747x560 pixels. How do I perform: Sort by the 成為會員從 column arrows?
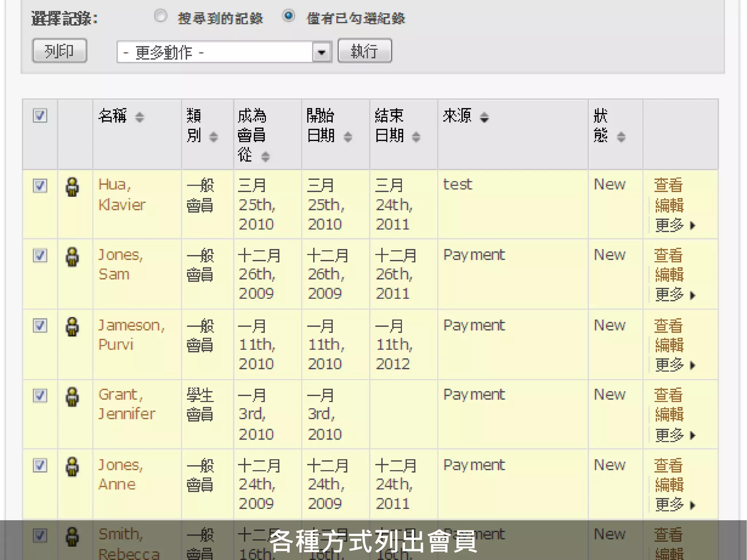click(x=266, y=157)
